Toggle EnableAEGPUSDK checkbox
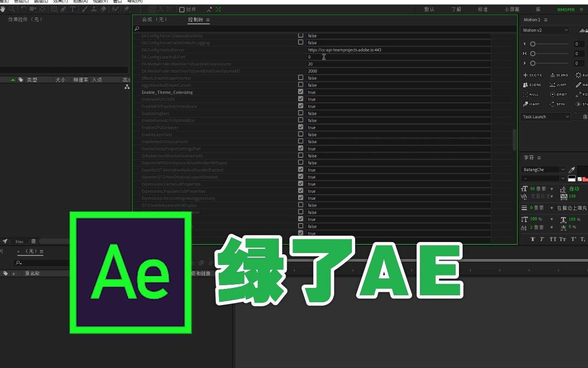This screenshot has height=368, width=588. coord(300,99)
